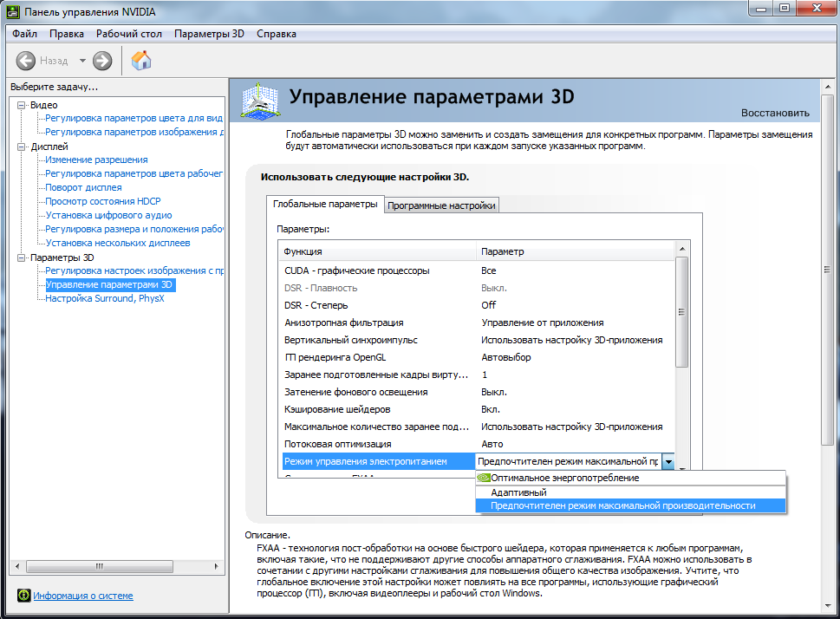Open Установка цифрового аудио task
Viewport: 840px width, 619px height.
coord(108,216)
